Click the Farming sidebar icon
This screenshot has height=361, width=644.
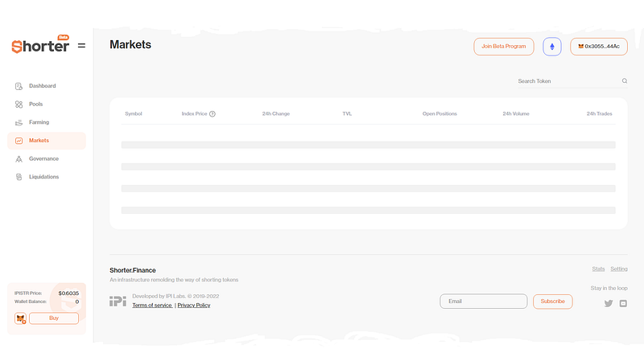tap(19, 122)
